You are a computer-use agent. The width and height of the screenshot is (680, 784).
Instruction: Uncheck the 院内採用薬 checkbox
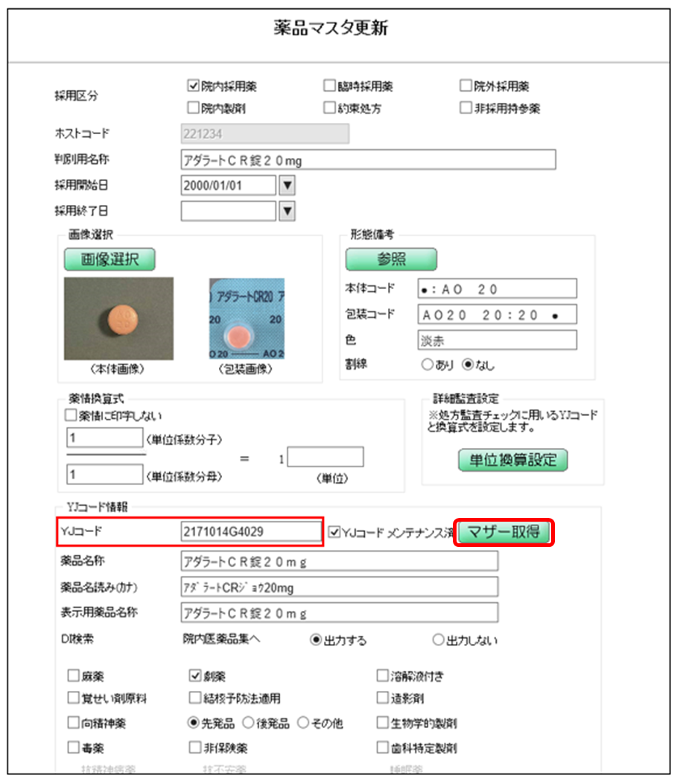click(x=193, y=86)
